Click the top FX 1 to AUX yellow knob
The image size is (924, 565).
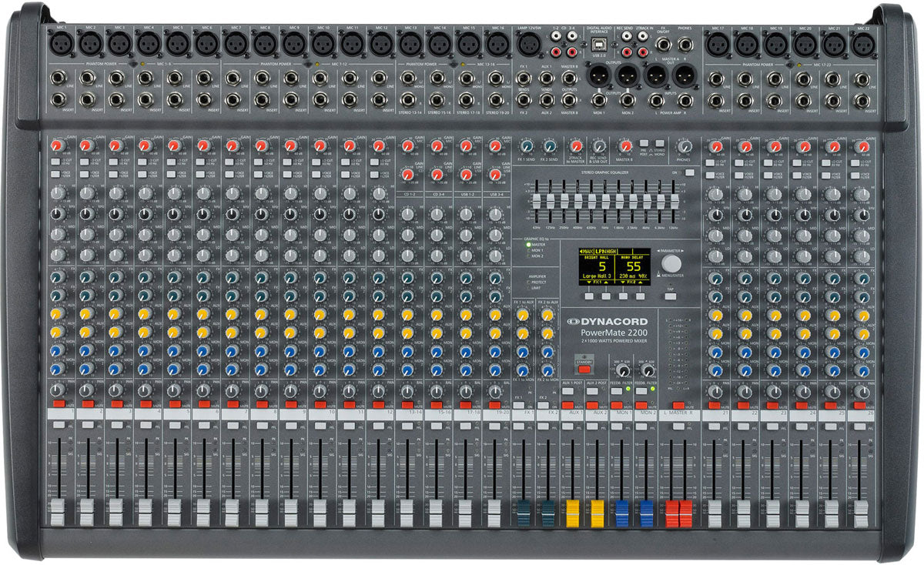[523, 315]
